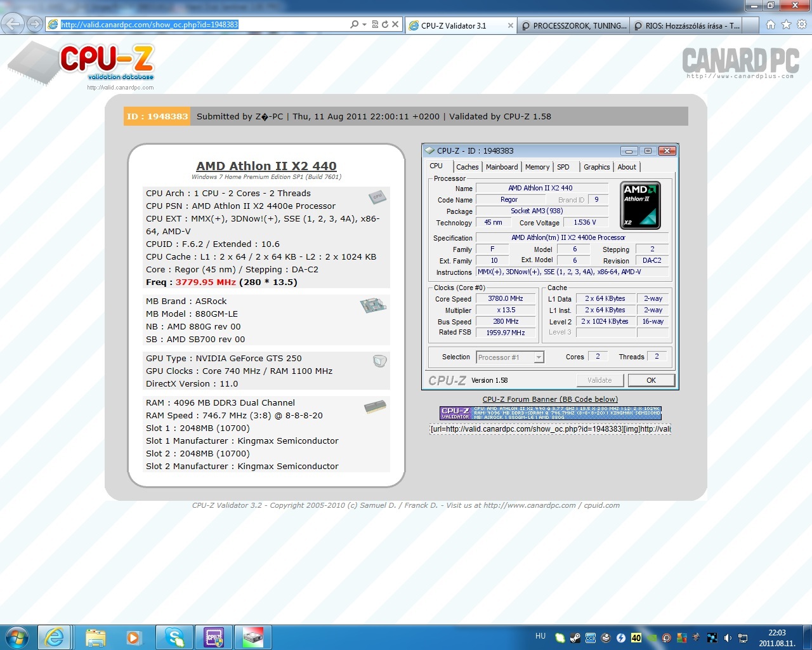Switch to the RIOS: Hozzászólás írása tab

tap(686, 26)
